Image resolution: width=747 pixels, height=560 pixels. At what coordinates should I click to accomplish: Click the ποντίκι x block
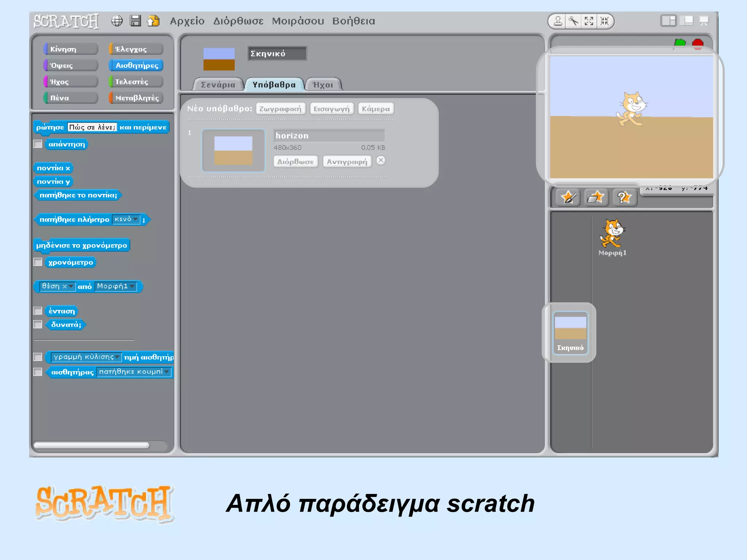[x=53, y=168]
